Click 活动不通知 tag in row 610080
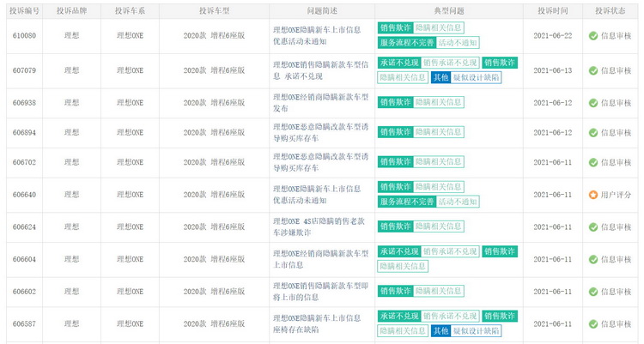 [457, 42]
